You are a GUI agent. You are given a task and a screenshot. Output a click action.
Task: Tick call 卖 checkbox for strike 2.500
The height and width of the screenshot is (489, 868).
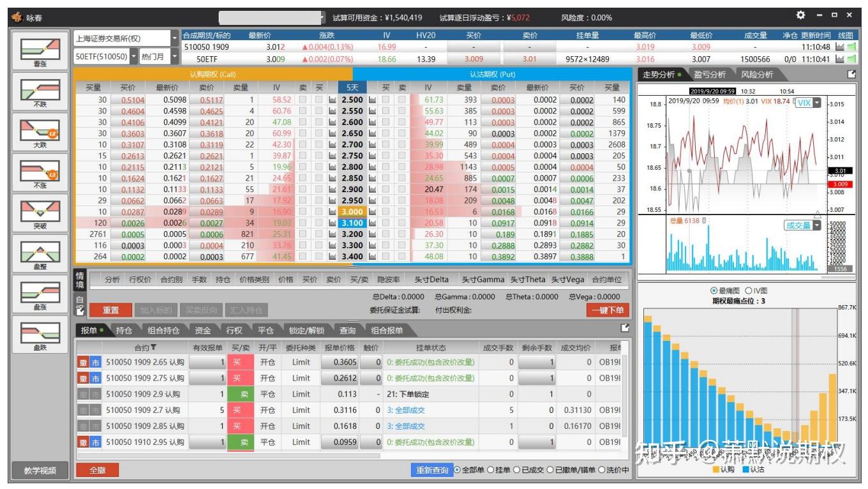coord(303,100)
